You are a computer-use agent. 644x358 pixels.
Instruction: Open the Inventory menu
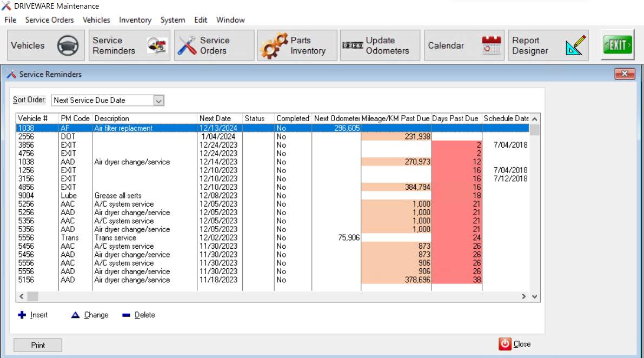[x=135, y=20]
